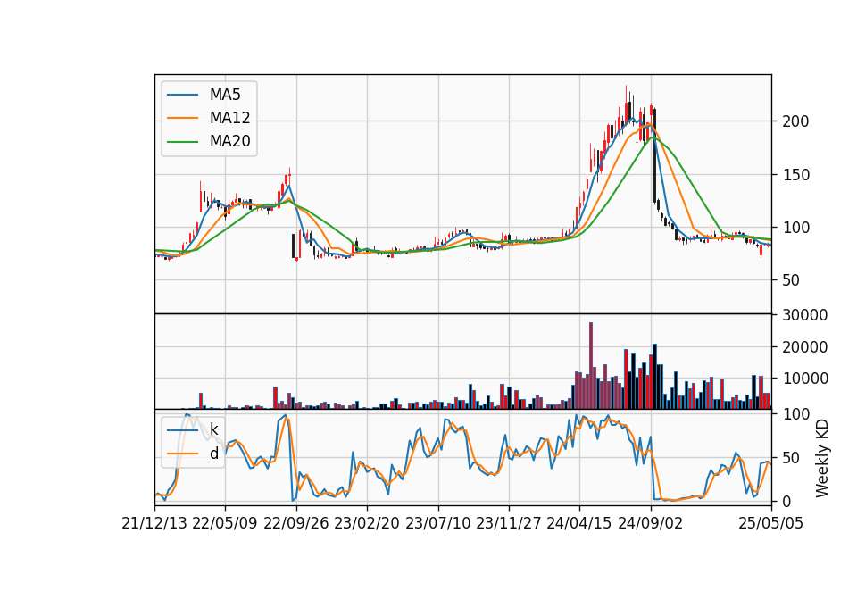Click the d legend label
This screenshot has width=857, height=616.
pyautogui.click(x=213, y=454)
